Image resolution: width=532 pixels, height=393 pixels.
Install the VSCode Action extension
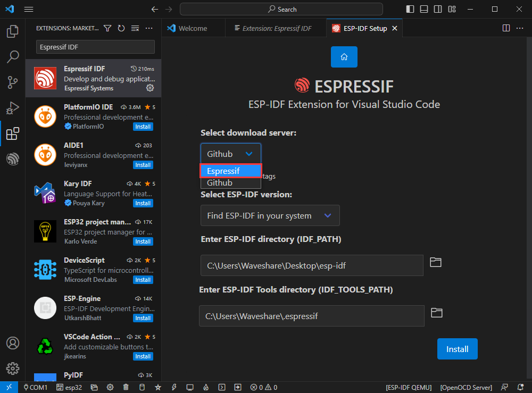pos(143,356)
